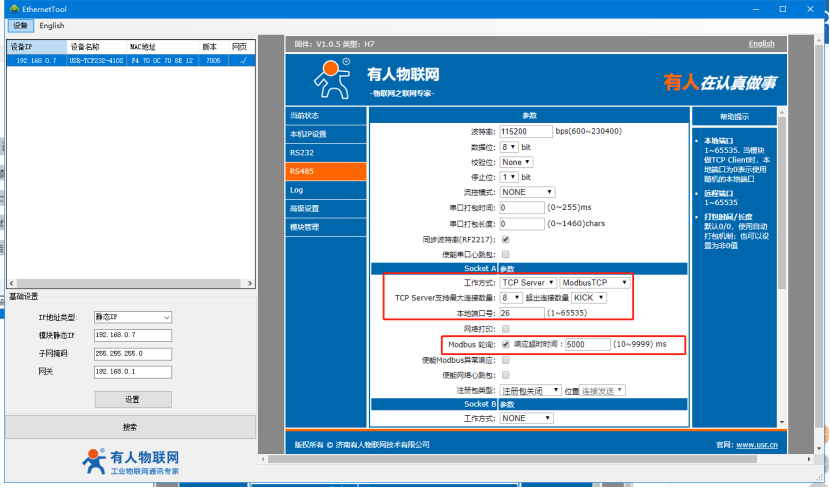Open the English menu in EthernetTool
The width and height of the screenshot is (830, 488).
point(52,26)
